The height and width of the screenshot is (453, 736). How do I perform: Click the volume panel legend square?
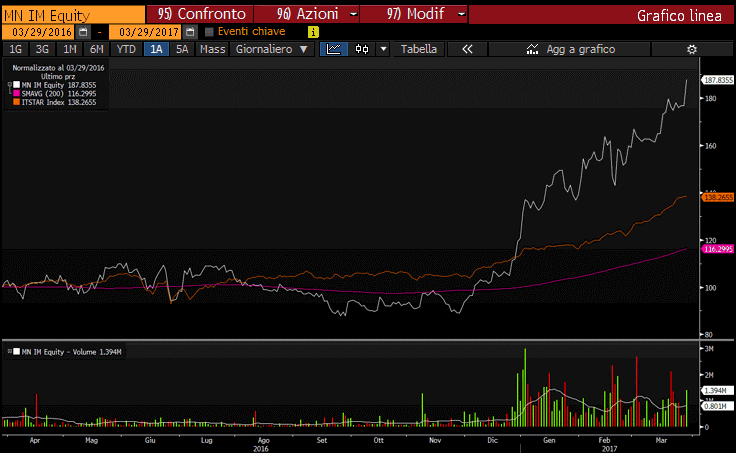point(12,351)
